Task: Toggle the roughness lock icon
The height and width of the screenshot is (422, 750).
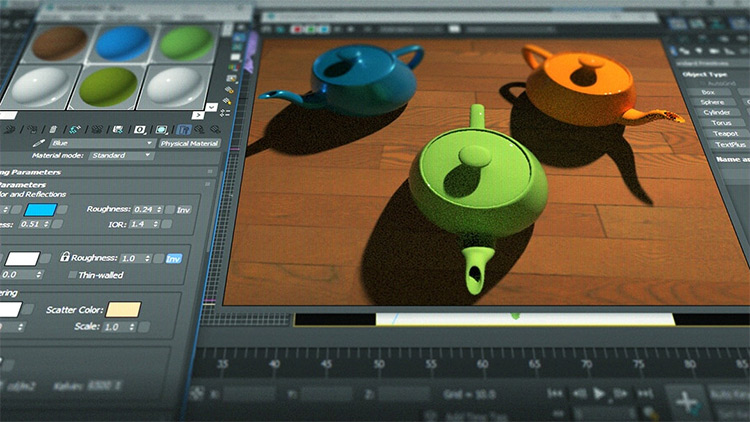Action: [x=65, y=256]
